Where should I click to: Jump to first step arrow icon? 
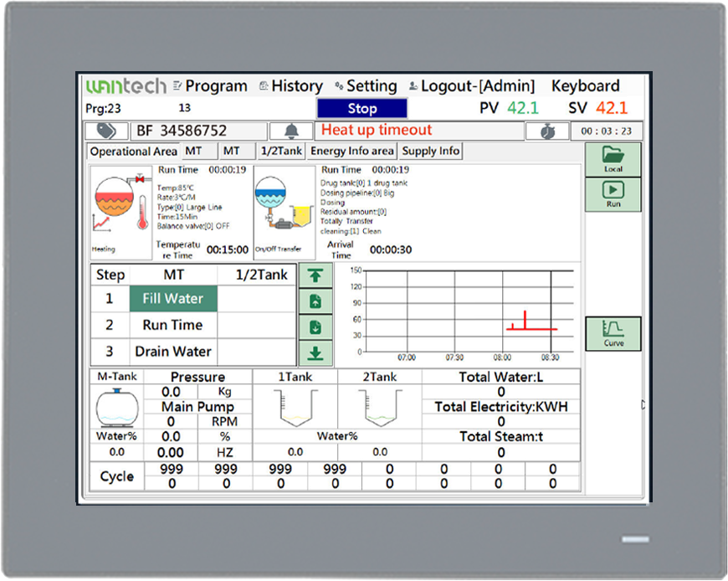coord(315,275)
